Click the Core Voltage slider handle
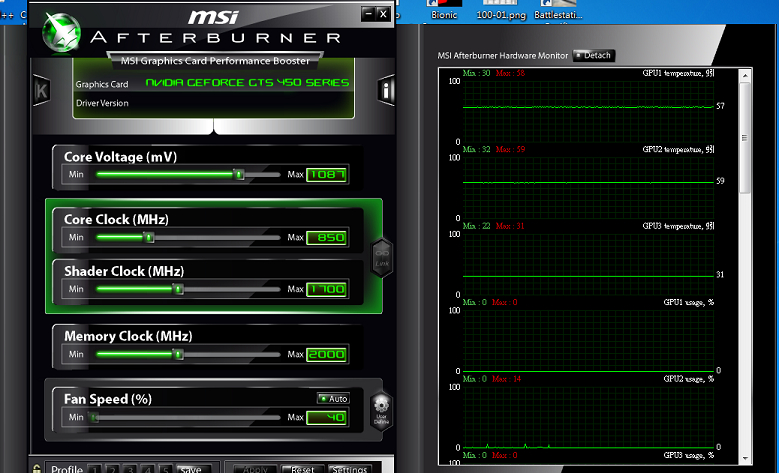Viewport: 779px width, 473px height. (239, 174)
